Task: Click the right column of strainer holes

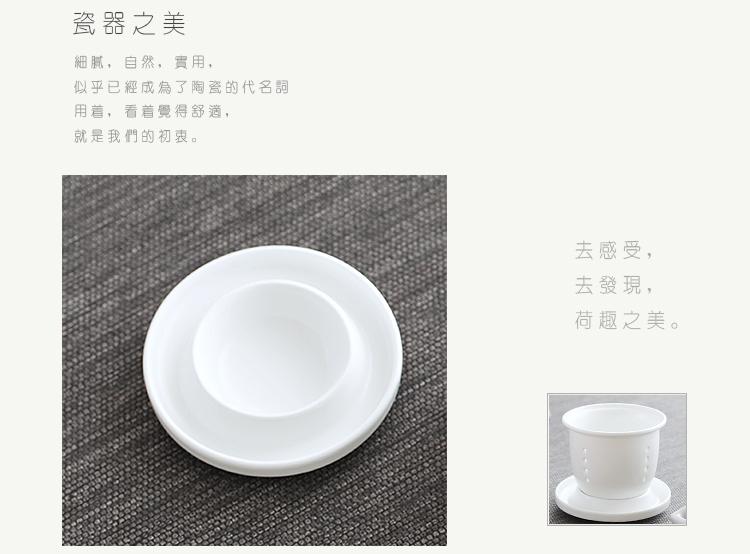Action: click(648, 463)
